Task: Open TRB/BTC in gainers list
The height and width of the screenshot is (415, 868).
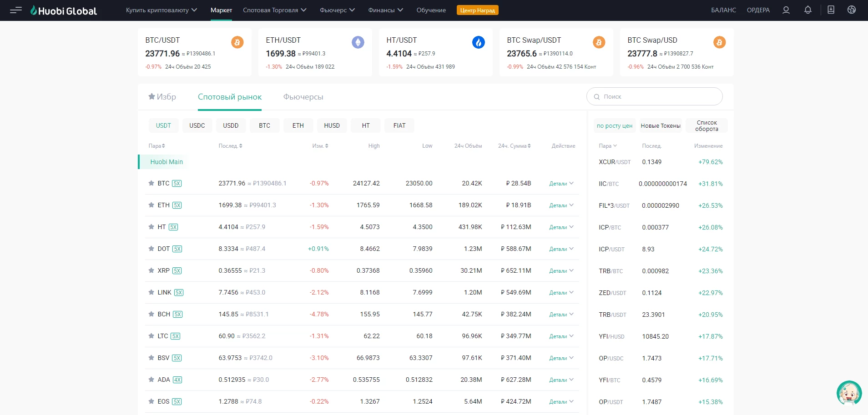Action: tap(611, 271)
